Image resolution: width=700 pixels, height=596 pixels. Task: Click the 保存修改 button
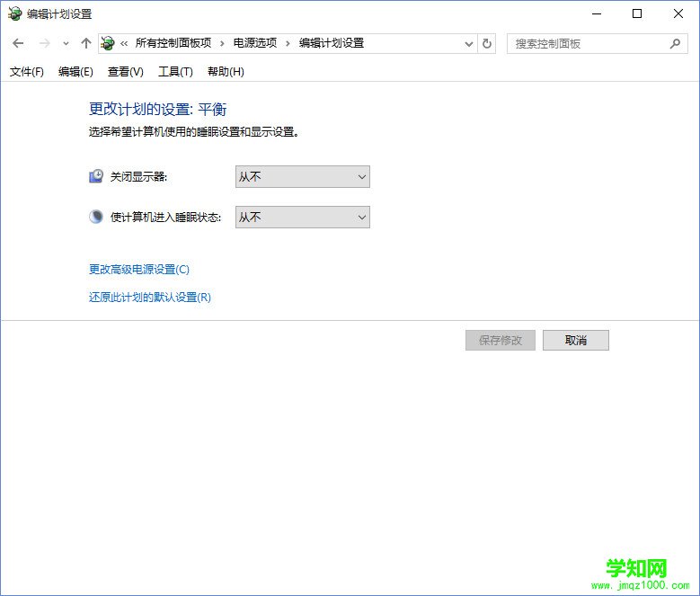coord(500,340)
